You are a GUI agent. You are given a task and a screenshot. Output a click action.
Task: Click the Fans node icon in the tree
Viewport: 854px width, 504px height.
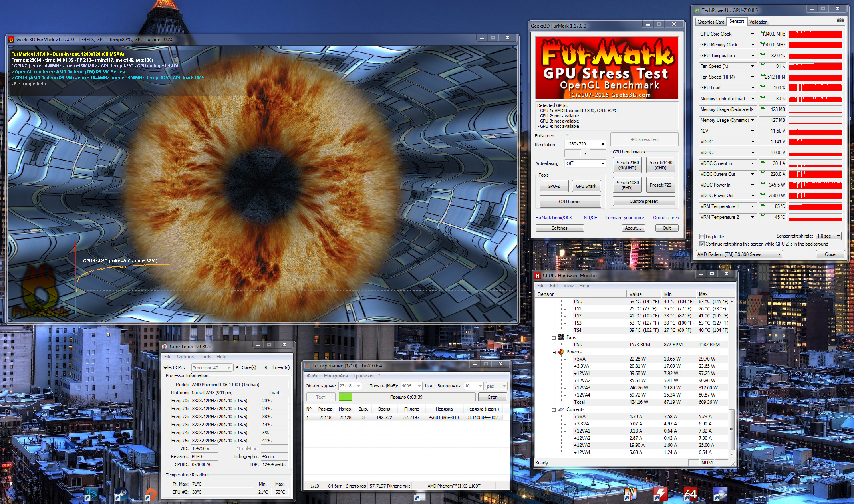(561, 337)
